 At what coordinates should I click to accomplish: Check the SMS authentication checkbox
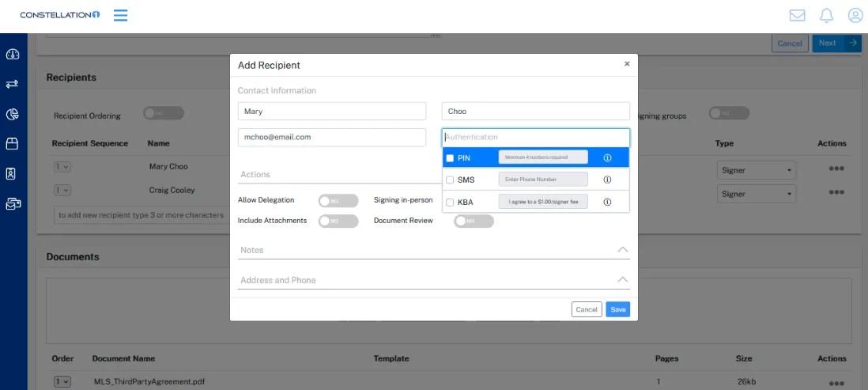pyautogui.click(x=450, y=180)
